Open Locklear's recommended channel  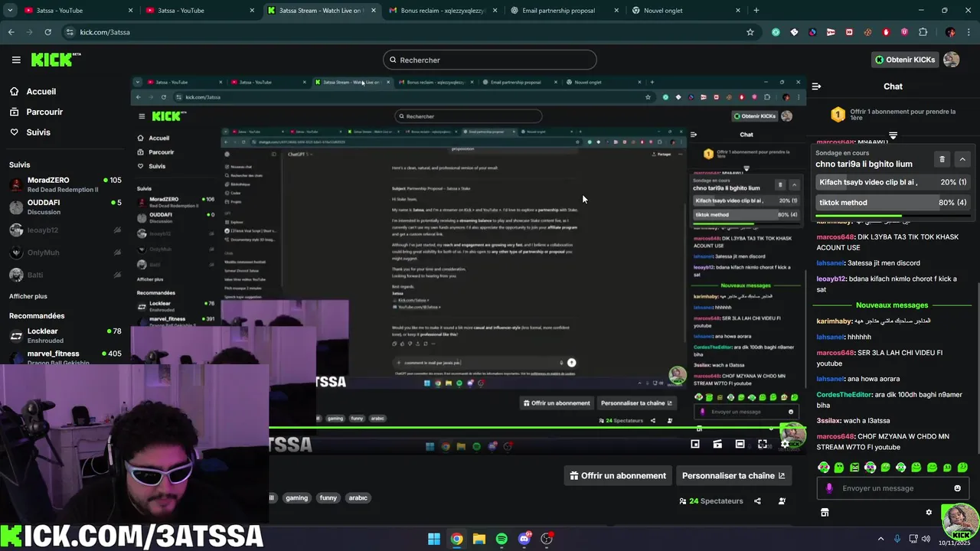click(65, 335)
